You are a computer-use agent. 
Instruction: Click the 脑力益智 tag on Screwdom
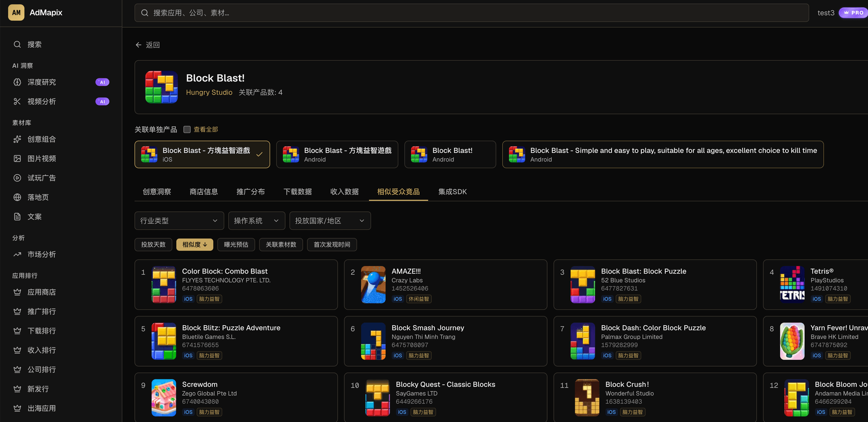pos(209,412)
